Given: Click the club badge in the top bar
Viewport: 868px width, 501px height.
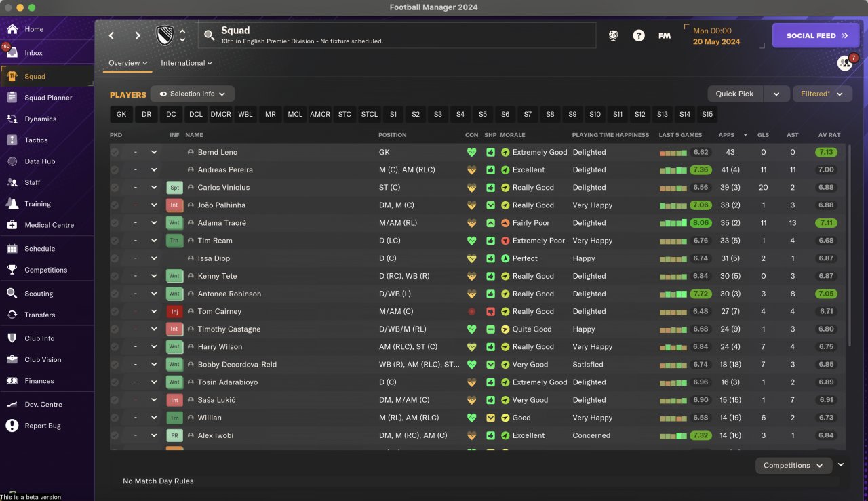Looking at the screenshot, I should pyautogui.click(x=165, y=35).
